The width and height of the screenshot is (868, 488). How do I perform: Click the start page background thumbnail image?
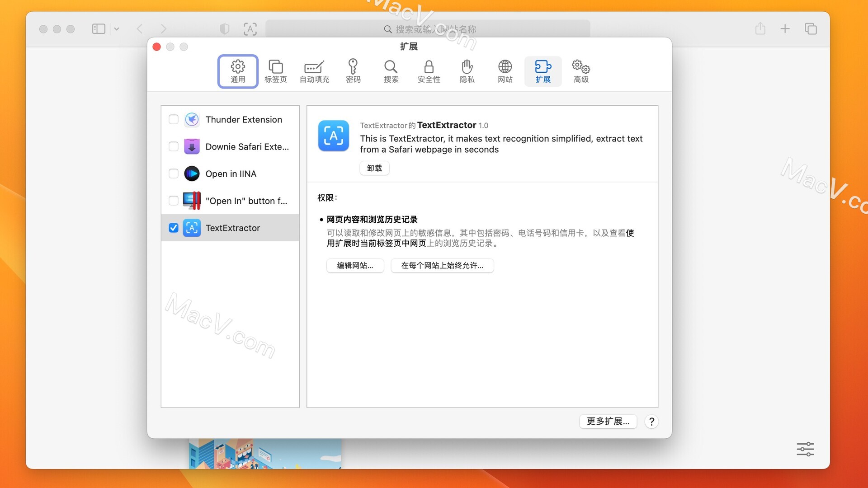[x=265, y=453]
